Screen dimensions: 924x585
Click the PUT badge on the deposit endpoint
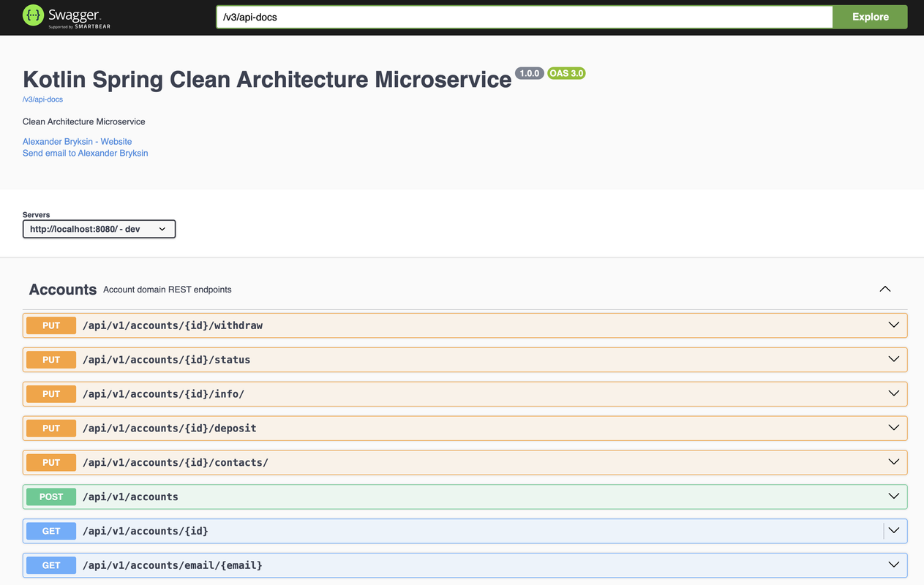[51, 429]
